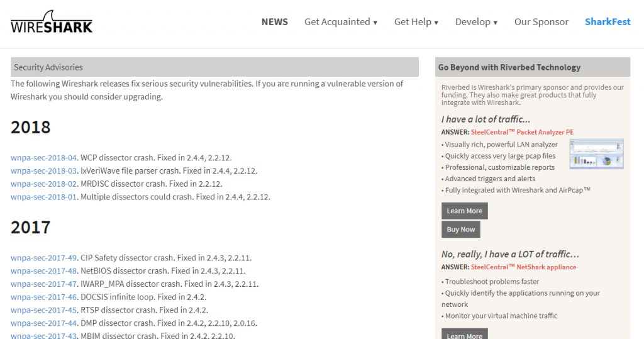Expand the Get Help dropdown
Screen dimensions: 644x339
point(416,22)
